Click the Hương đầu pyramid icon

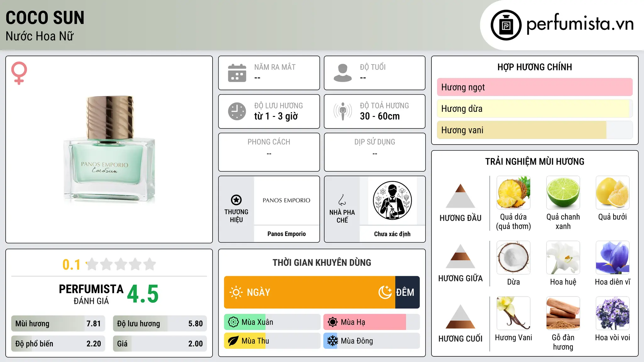pos(460,196)
